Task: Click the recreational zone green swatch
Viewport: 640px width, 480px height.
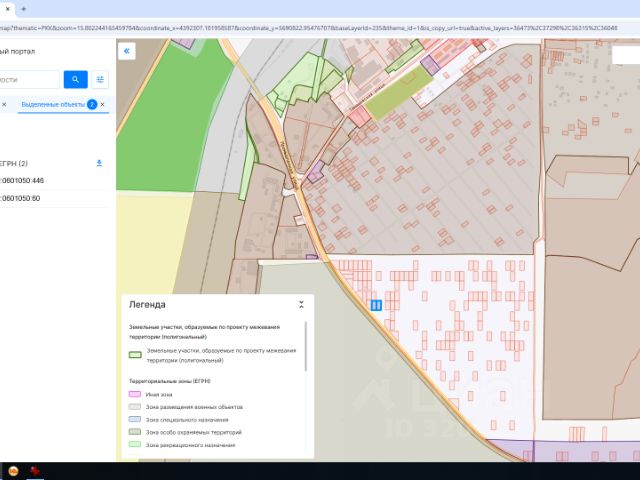Action: click(x=135, y=445)
